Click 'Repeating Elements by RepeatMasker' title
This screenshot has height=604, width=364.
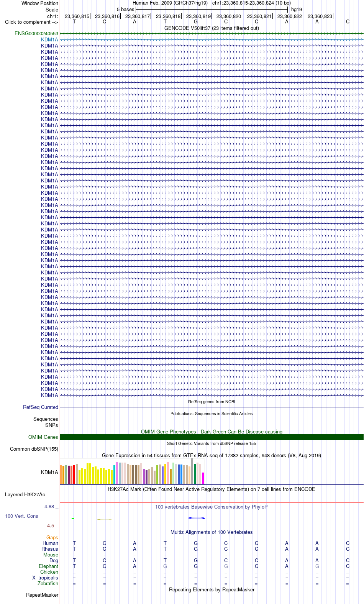click(x=212, y=590)
